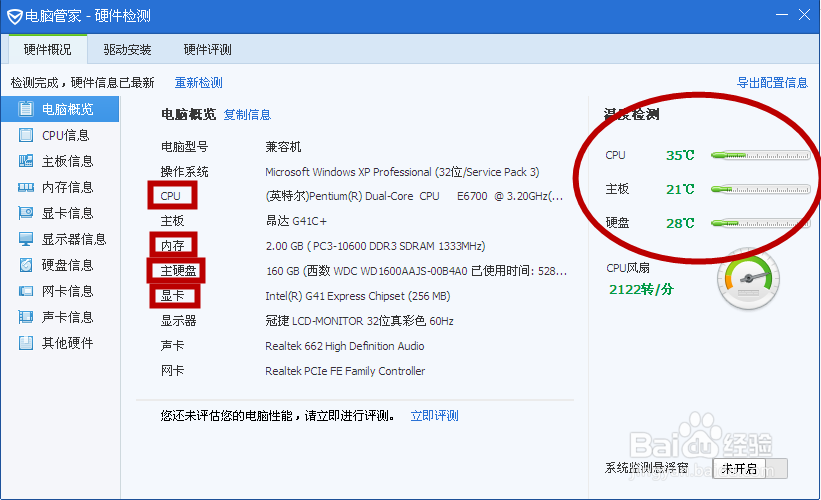Select 主板信息 in the sidebar
Image resolution: width=821 pixels, height=500 pixels.
(60, 161)
